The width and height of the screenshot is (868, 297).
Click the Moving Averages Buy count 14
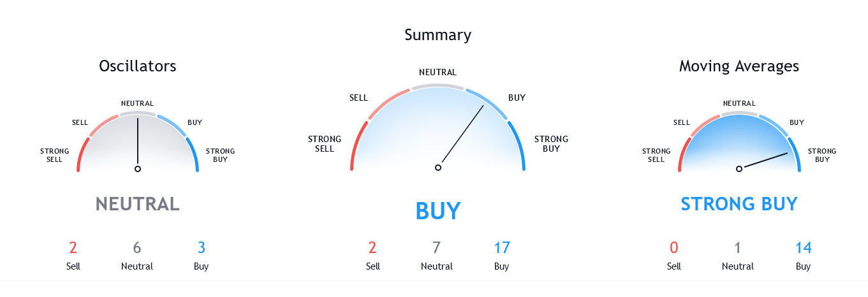[803, 247]
